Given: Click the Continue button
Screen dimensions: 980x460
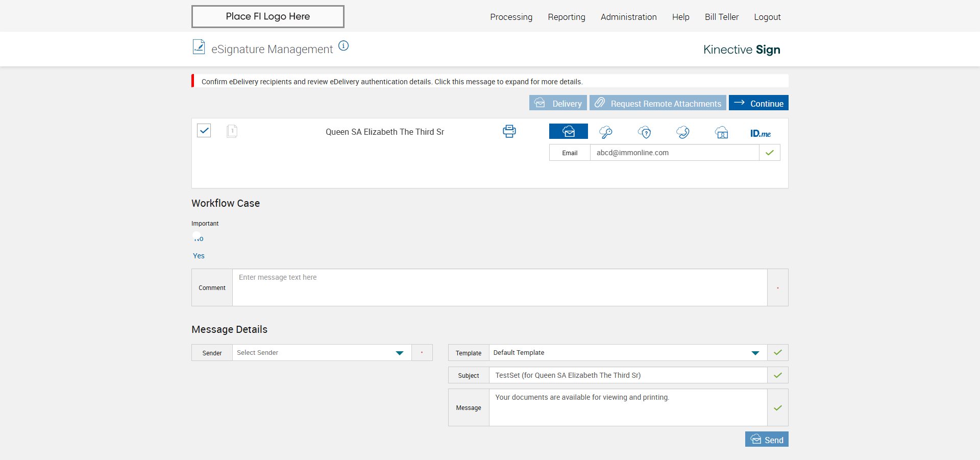Looking at the screenshot, I should coord(758,103).
